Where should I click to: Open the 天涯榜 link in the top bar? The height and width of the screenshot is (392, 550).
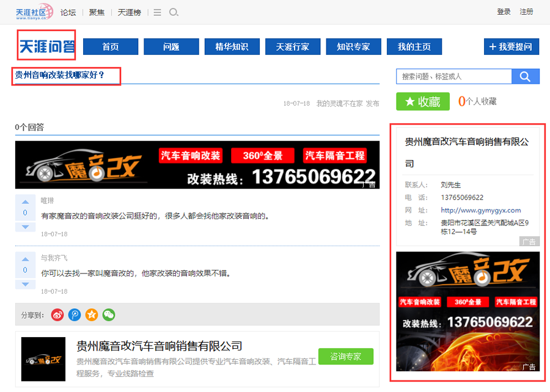coord(129,13)
